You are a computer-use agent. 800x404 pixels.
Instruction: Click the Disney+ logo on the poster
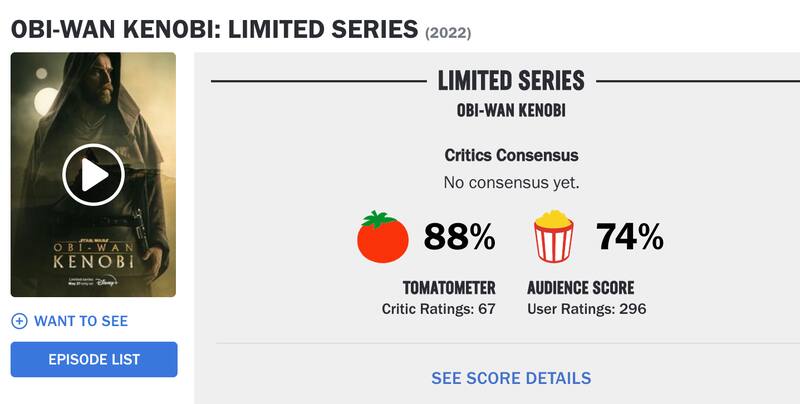tap(107, 284)
